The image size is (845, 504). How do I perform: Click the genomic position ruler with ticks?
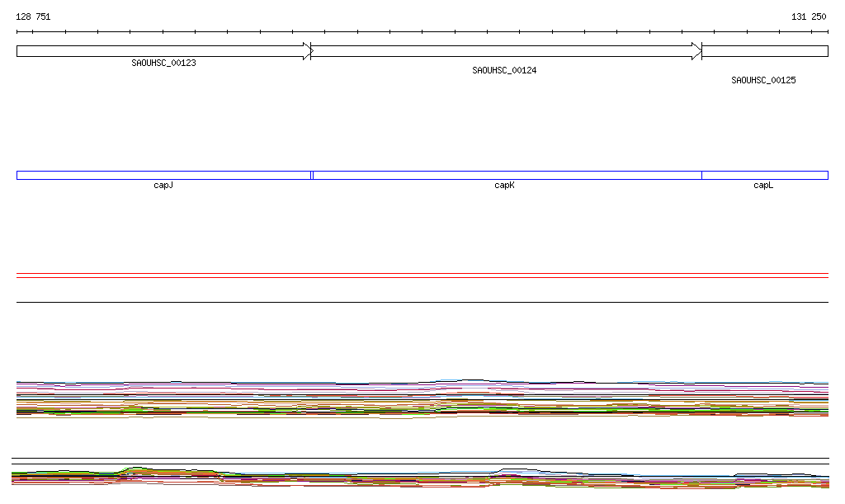(422, 32)
